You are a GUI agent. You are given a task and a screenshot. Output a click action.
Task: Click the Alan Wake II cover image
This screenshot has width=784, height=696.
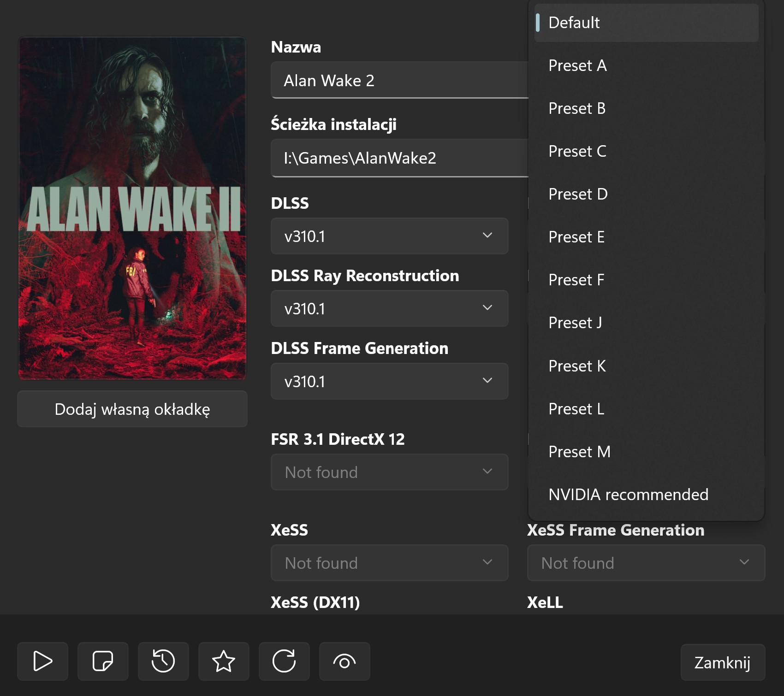click(x=132, y=208)
